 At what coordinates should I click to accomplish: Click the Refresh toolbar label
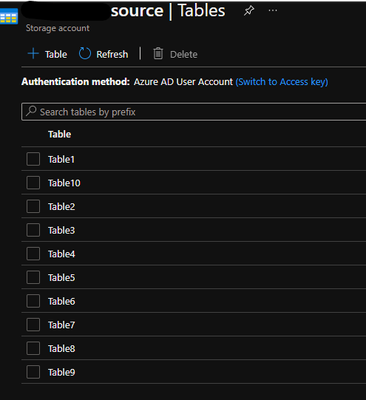coord(112,54)
